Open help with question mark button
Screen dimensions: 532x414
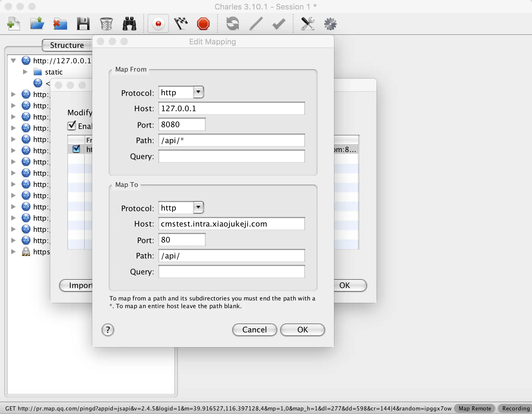click(x=108, y=330)
